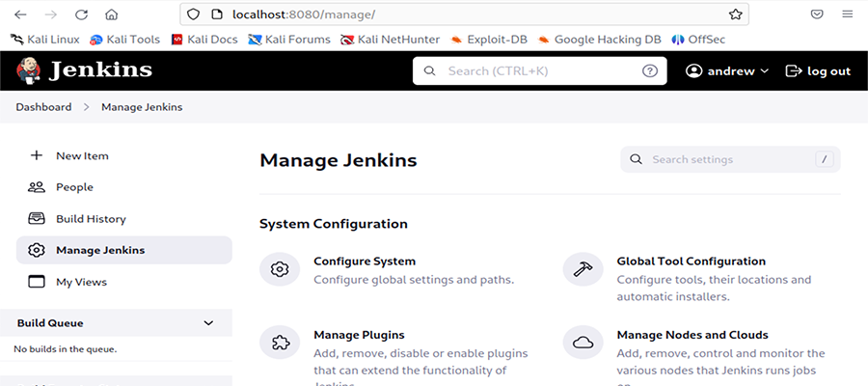This screenshot has width=868, height=386.
Task: Click the Manage Plugins puzzle piece icon
Action: [x=280, y=344]
